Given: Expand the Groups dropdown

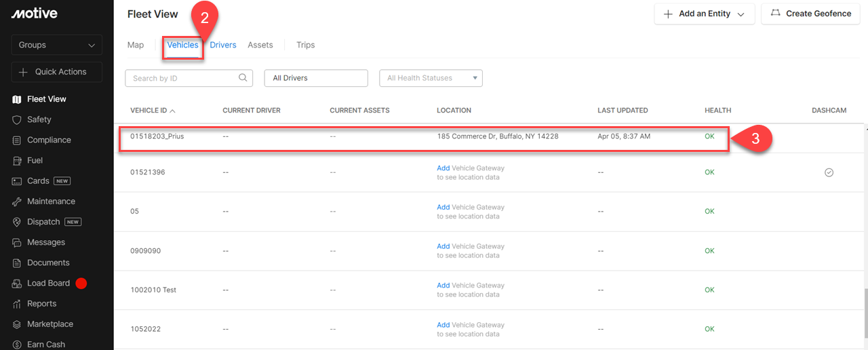Looking at the screenshot, I should coord(57,45).
